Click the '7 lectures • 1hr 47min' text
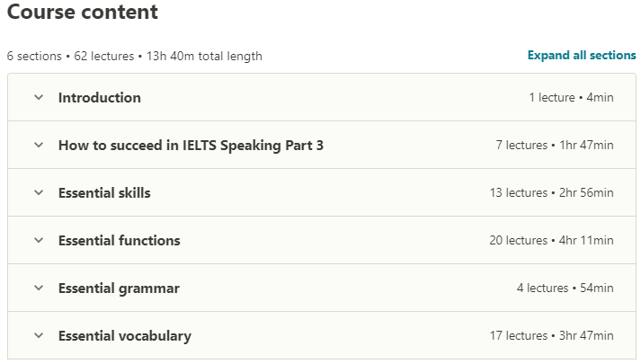The height and width of the screenshot is (364, 641). (x=554, y=145)
